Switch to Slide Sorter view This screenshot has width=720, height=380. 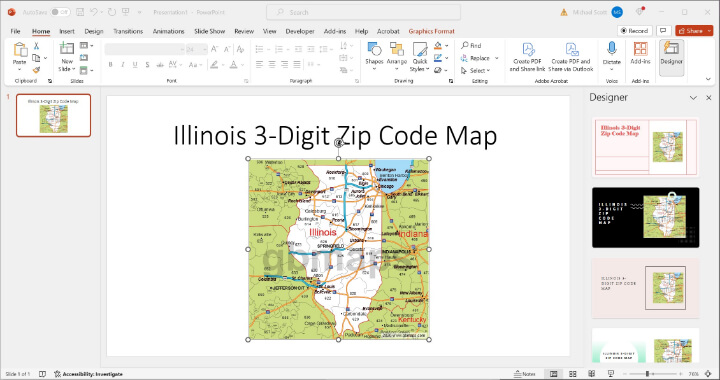pyautogui.click(x=573, y=374)
